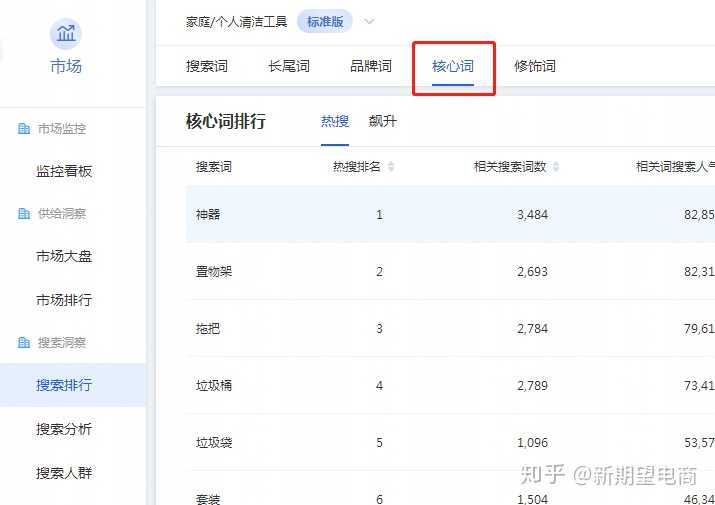Viewport: 715px width, 505px height.
Task: Click rank 4 cell in 垃圾桶 row
Action: pyautogui.click(x=379, y=385)
